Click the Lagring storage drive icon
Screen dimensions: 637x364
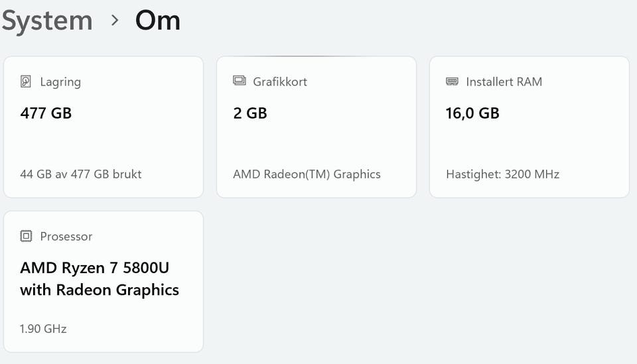(27, 82)
